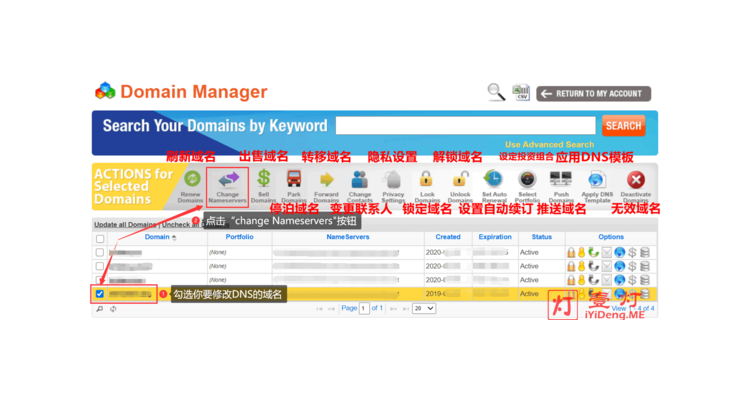750x400 pixels.
Task: Click the Push Domains icon
Action: (561, 179)
